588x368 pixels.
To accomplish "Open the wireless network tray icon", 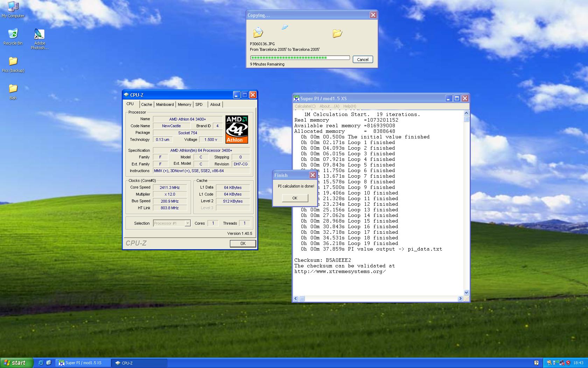I will pos(555,363).
